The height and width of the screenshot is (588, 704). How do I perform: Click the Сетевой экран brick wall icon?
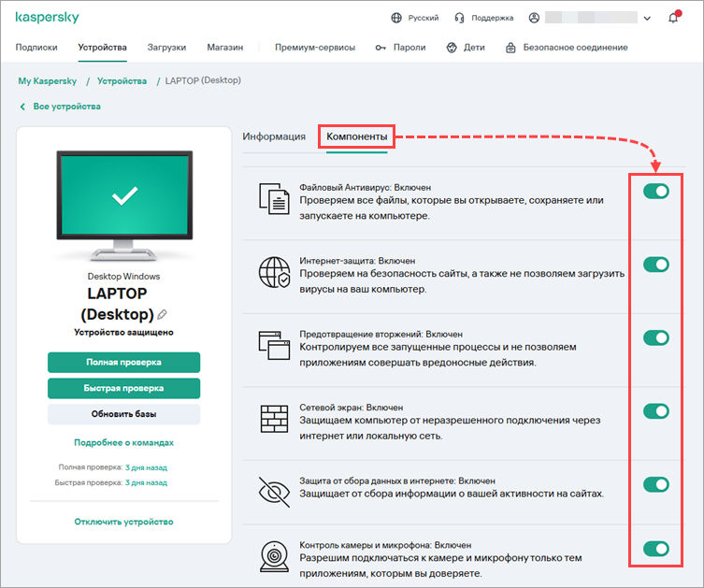(x=274, y=419)
